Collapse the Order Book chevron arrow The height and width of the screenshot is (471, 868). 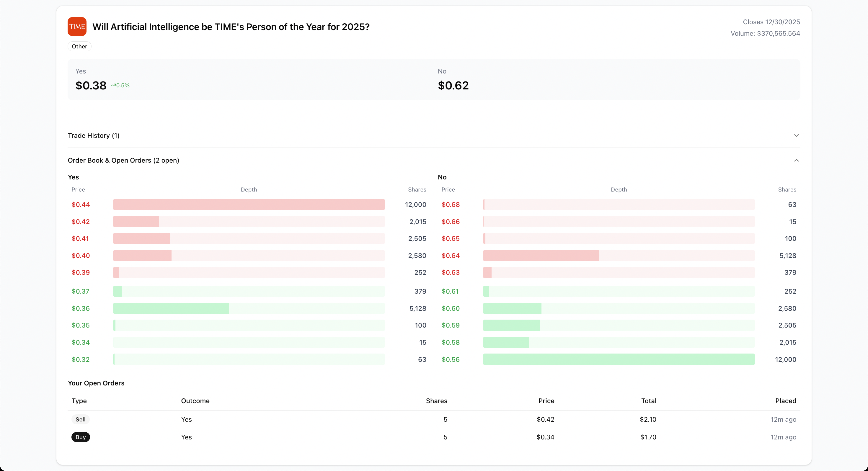[x=796, y=160]
